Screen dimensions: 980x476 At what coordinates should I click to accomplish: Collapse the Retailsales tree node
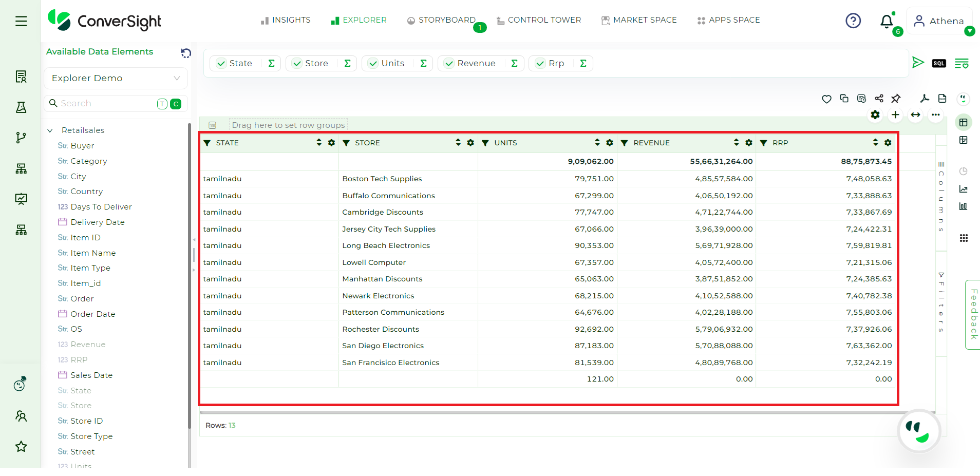(50, 130)
